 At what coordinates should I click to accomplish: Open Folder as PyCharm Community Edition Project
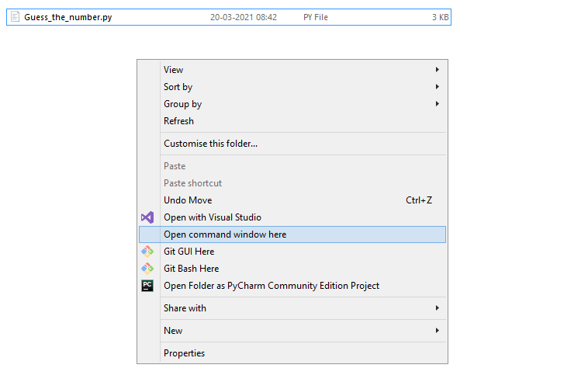(292, 286)
